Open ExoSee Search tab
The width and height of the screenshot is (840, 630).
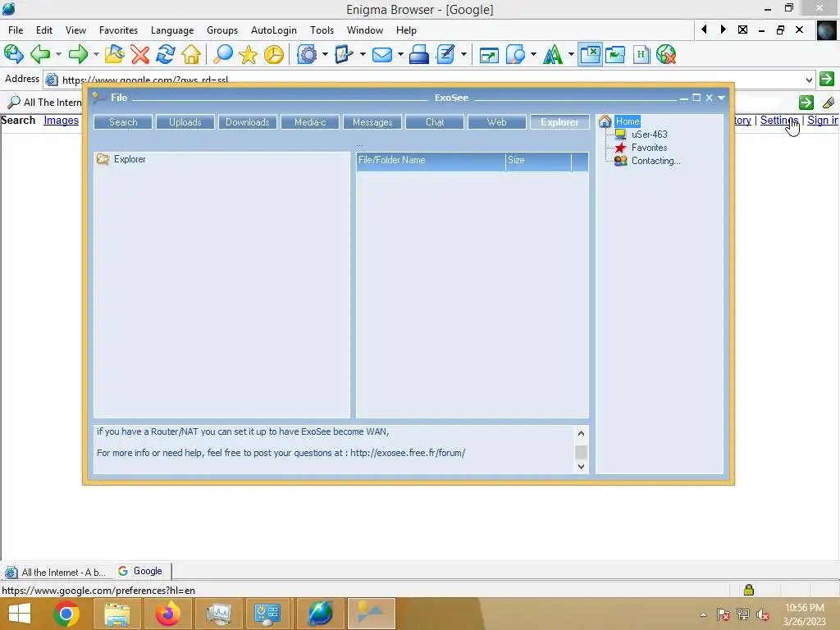[123, 122]
